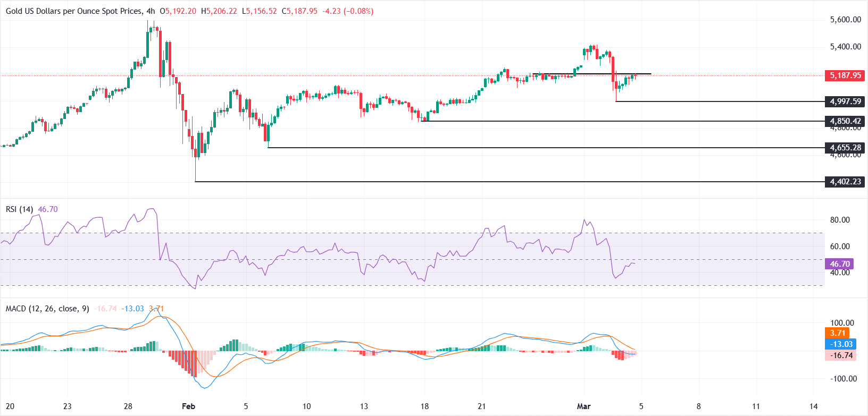The width and height of the screenshot is (868, 416).
Task: Click the purple RSI reading 46.70 beside RSI title
Action: (x=48, y=209)
